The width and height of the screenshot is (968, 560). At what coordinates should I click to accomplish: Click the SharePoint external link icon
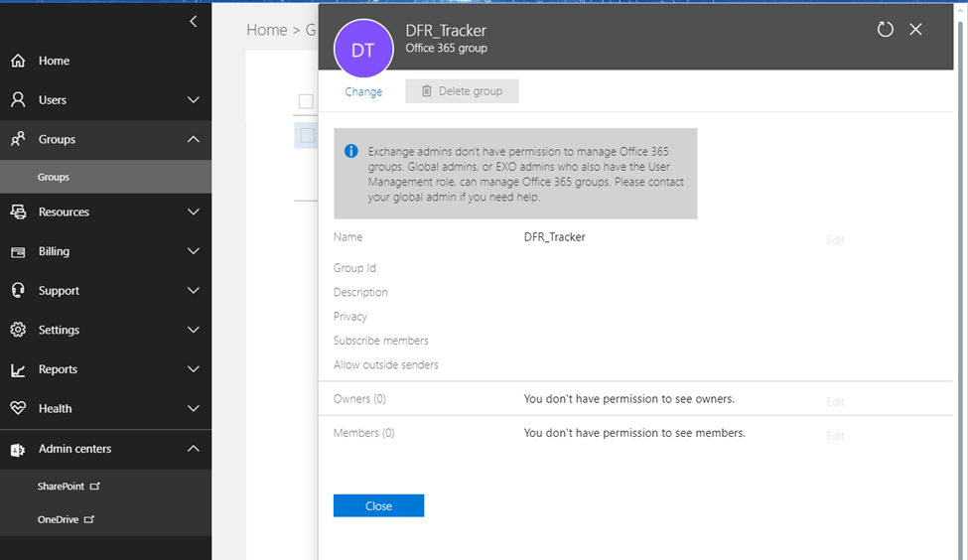(x=94, y=486)
